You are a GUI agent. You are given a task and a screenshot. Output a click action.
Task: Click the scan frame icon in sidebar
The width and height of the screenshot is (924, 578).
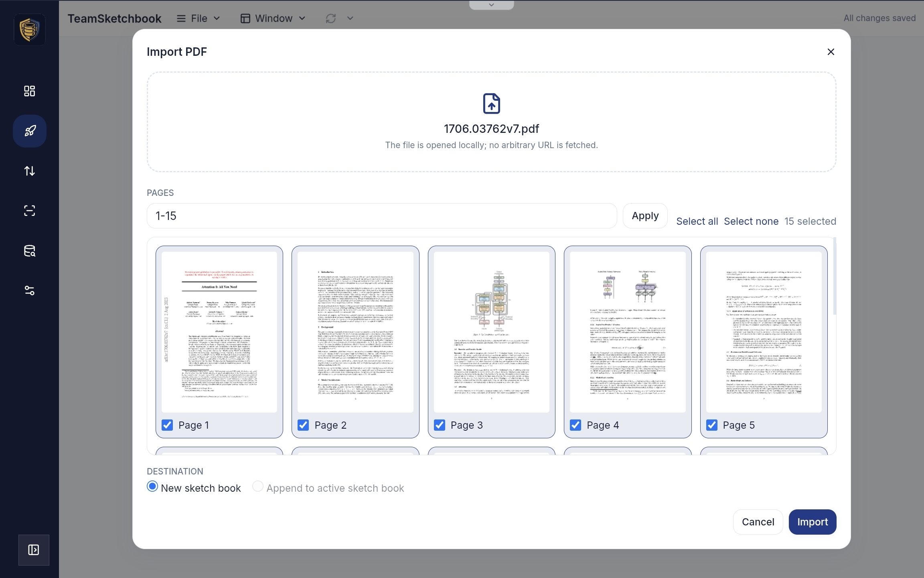pos(29,211)
